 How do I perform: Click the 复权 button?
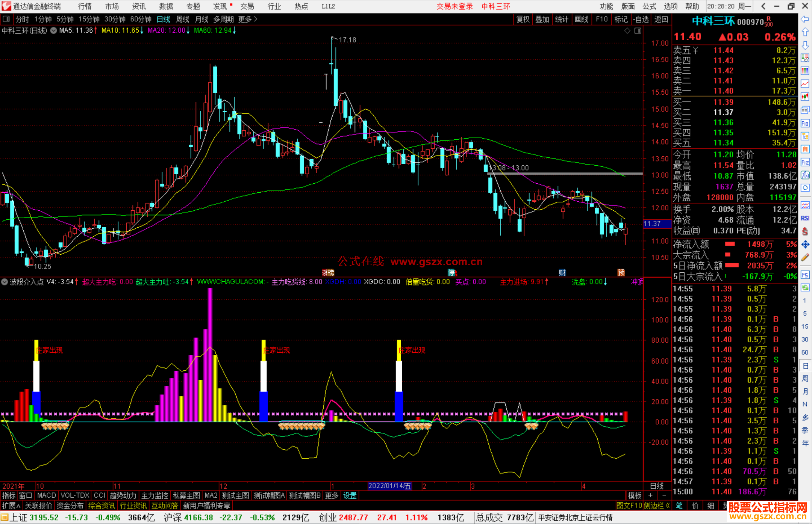pos(523,19)
